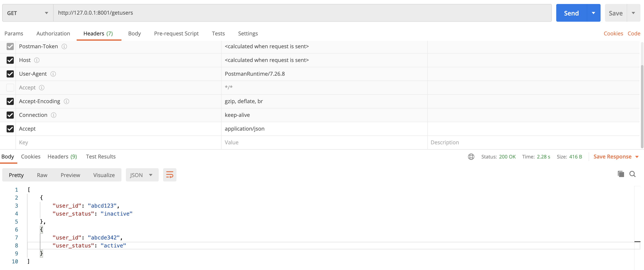The image size is (644, 270).
Task: Click the Send button
Action: click(571, 13)
